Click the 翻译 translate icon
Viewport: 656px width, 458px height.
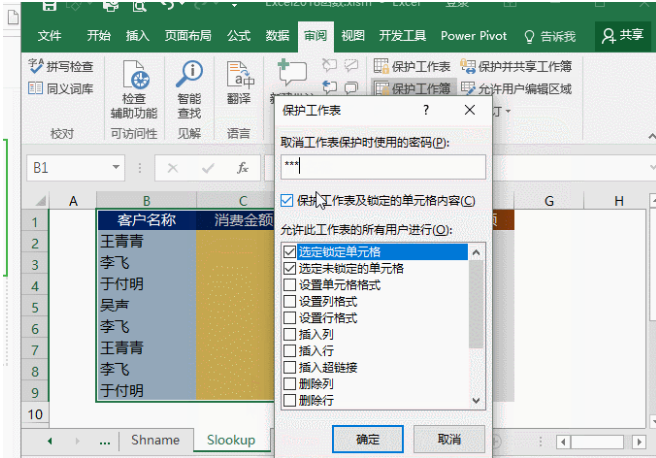coord(239,83)
